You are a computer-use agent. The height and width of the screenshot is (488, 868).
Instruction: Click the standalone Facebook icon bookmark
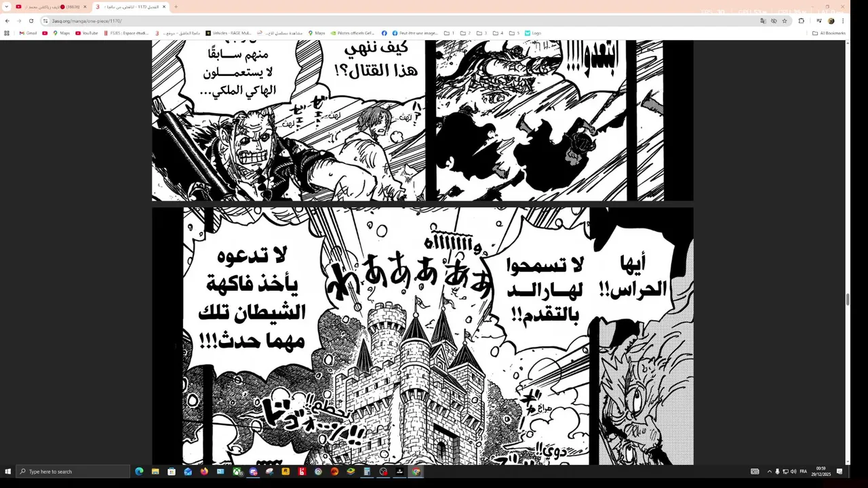point(384,33)
